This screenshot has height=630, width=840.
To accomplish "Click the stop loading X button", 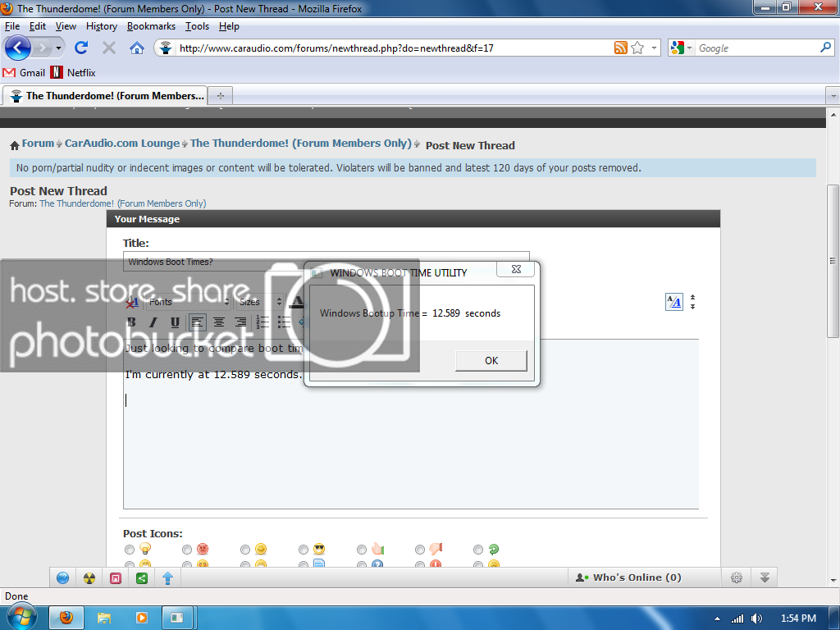I will 109,48.
